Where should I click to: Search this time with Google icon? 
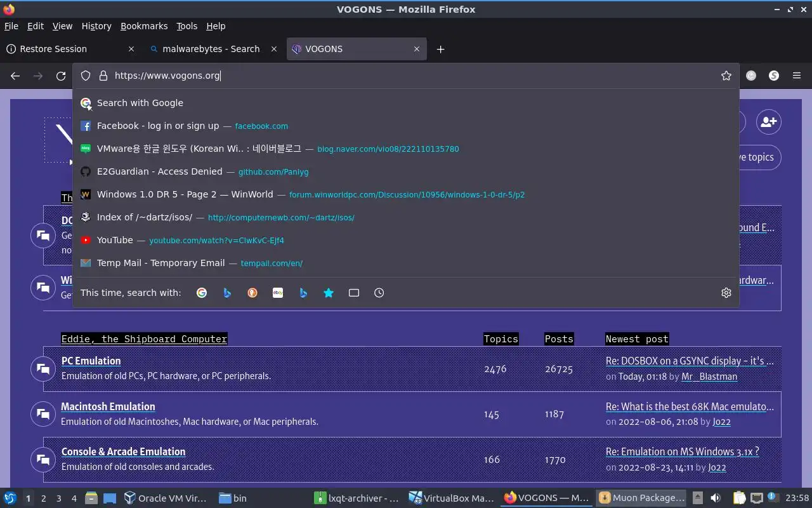[202, 293]
